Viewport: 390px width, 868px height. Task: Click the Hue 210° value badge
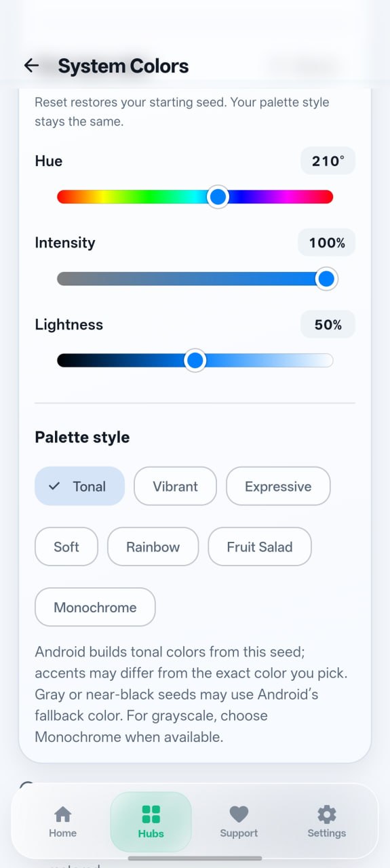pyautogui.click(x=328, y=161)
